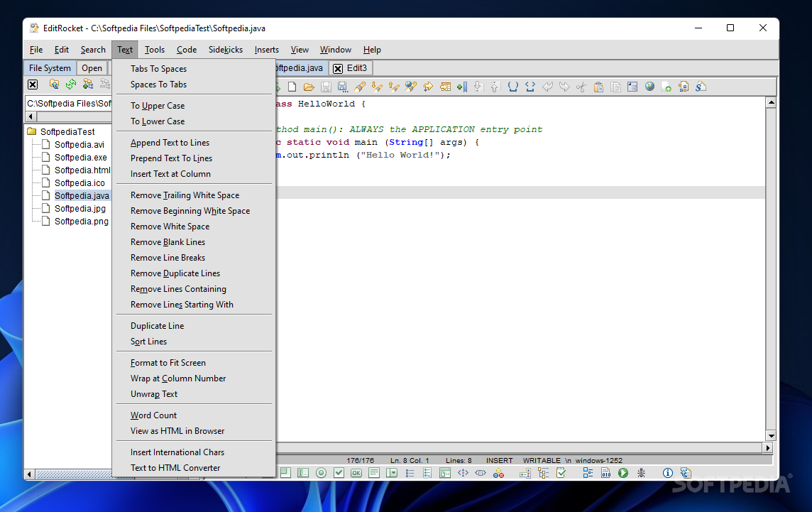Click the Ln. 8 Col. 1 status entry
Viewport: 812px width, 512px height.
point(410,460)
